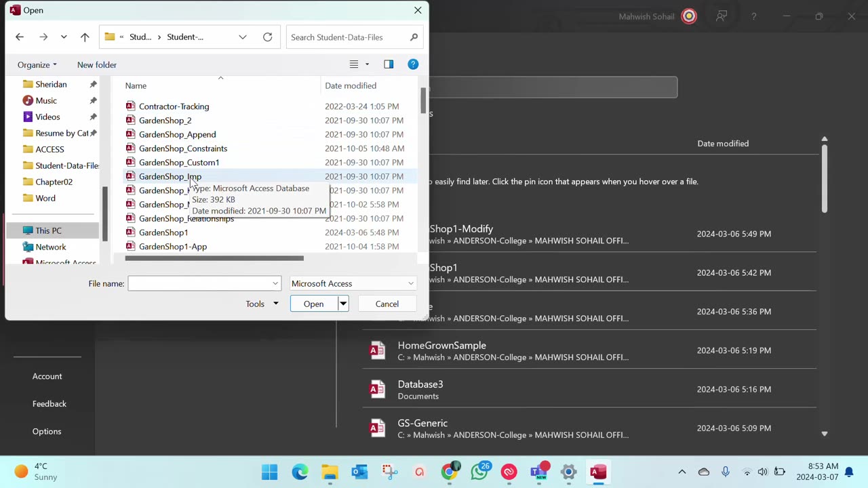This screenshot has height=488, width=868.
Task: Click the Access icon beside Contractor-Tracking
Action: click(130, 106)
